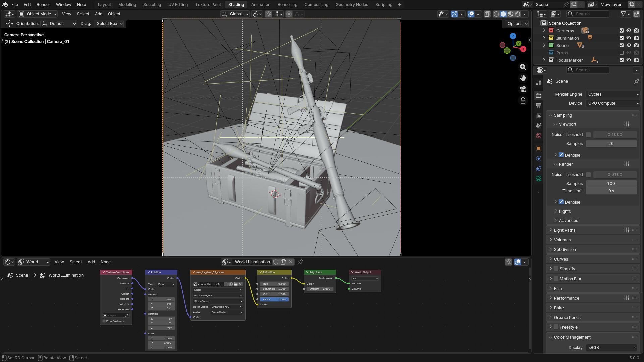Viewport: 644px width, 362px height.
Task: Click the Saturation node Factor slider
Action: click(274, 299)
